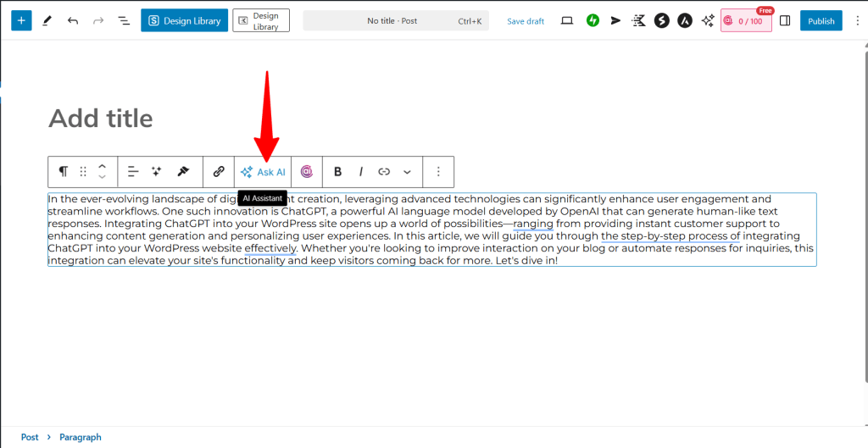The width and height of the screenshot is (868, 448).
Task: Select the Tools pencil icon
Action: tap(47, 21)
